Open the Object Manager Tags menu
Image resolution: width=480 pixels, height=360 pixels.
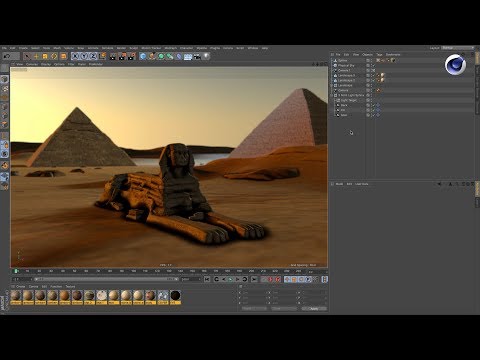pyautogui.click(x=379, y=54)
